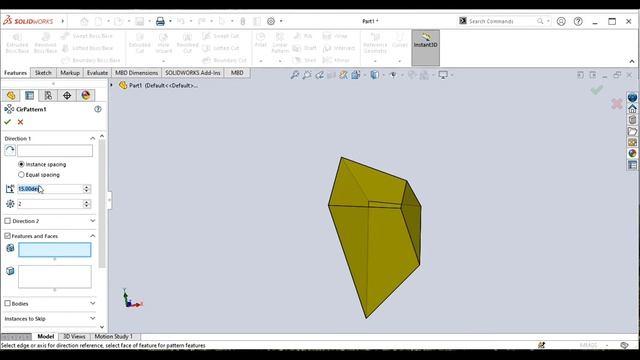Open the Model tab at the bottom
The image size is (640, 360).
tap(45, 336)
